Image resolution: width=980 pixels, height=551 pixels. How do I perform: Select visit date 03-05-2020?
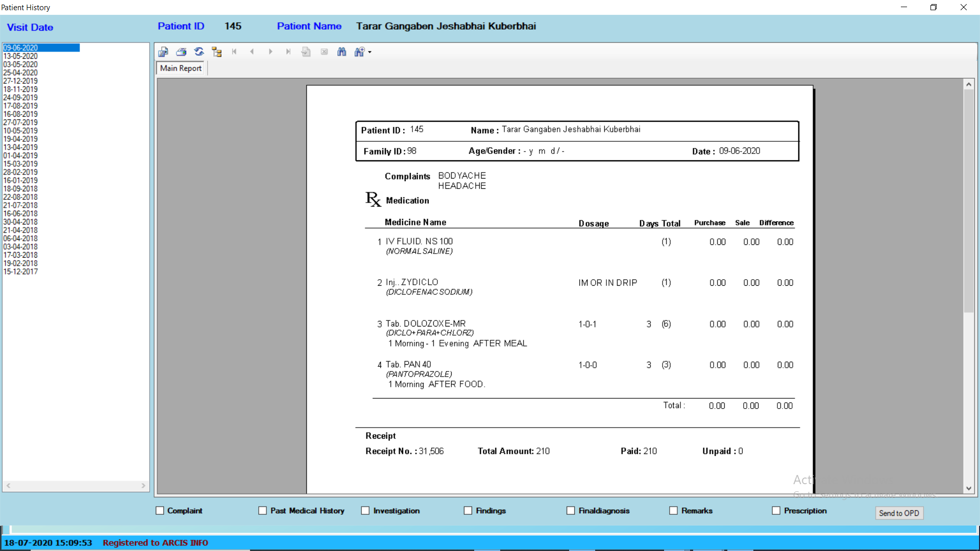[21, 64]
